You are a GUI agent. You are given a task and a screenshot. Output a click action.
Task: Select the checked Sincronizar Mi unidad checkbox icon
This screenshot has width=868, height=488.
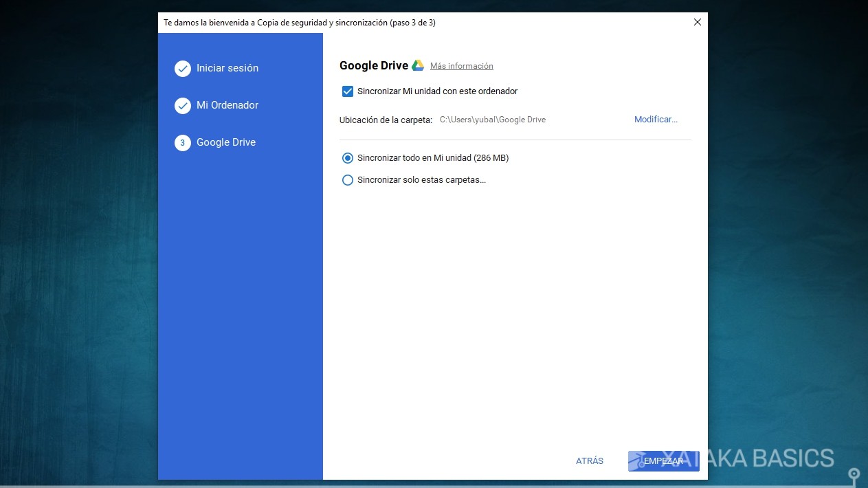[x=348, y=91]
